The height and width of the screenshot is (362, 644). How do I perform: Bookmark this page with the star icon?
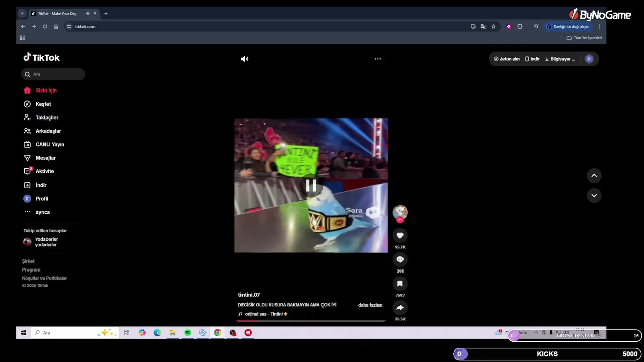(x=493, y=27)
